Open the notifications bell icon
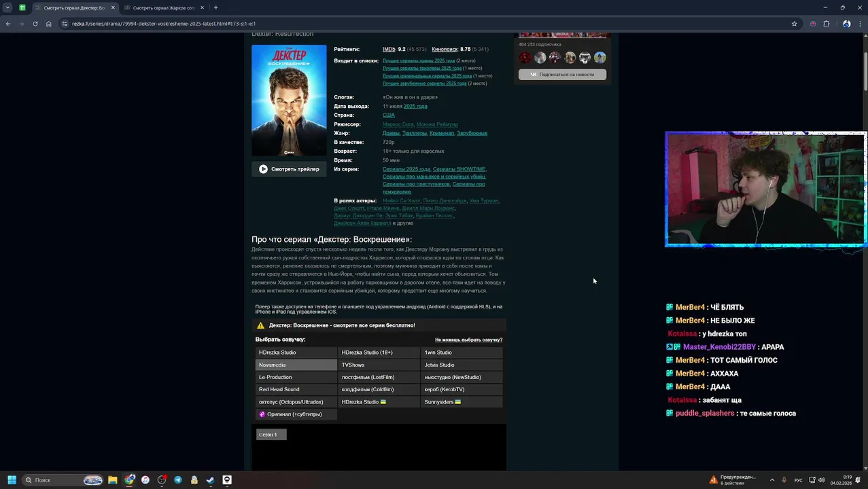Screen dimensions: 868x489 click(x=858, y=480)
